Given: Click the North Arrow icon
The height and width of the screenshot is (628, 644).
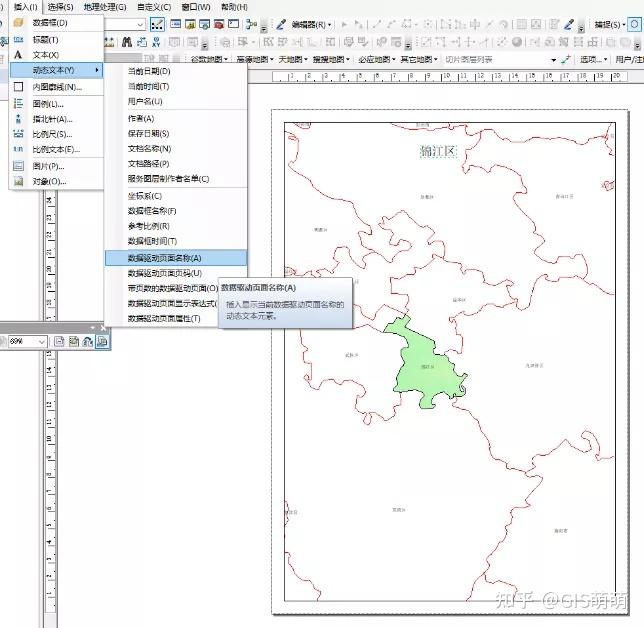Looking at the screenshot, I should [18, 119].
